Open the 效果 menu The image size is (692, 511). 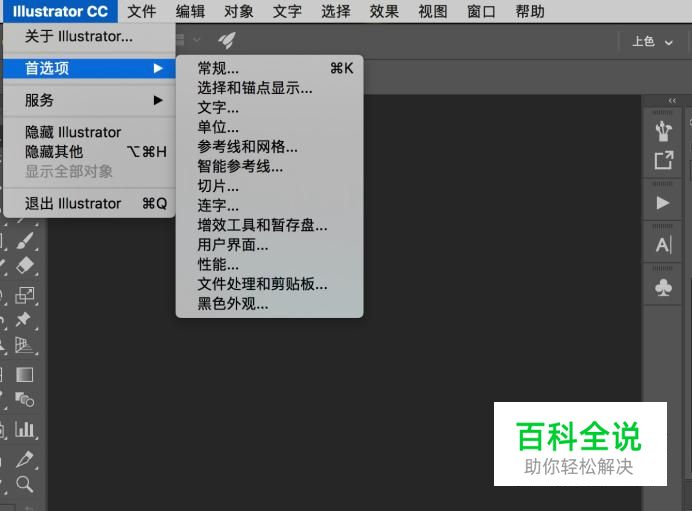coord(384,11)
